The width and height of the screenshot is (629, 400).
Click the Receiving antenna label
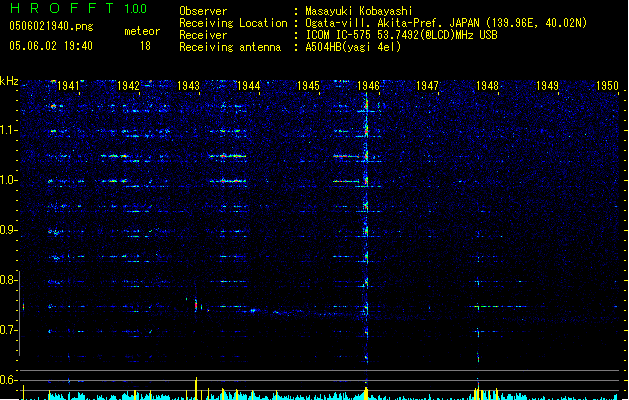coord(230,47)
